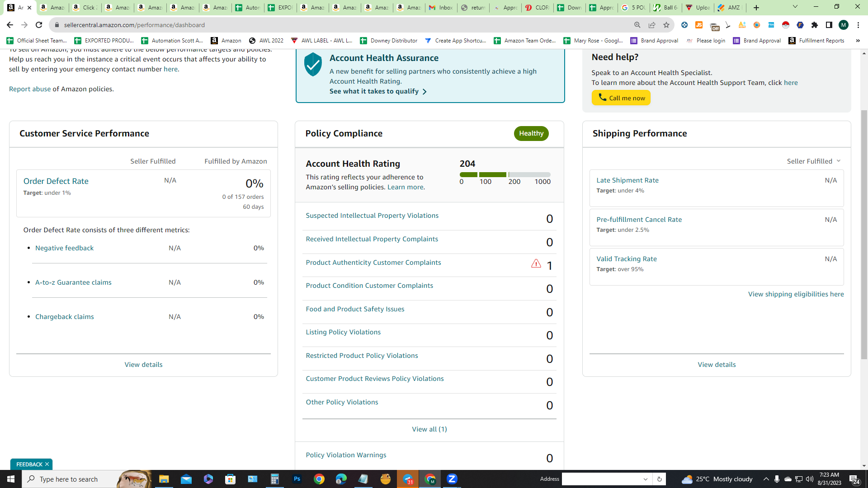
Task: Open the Chrome zoom magnifier icon
Action: pos(637,25)
